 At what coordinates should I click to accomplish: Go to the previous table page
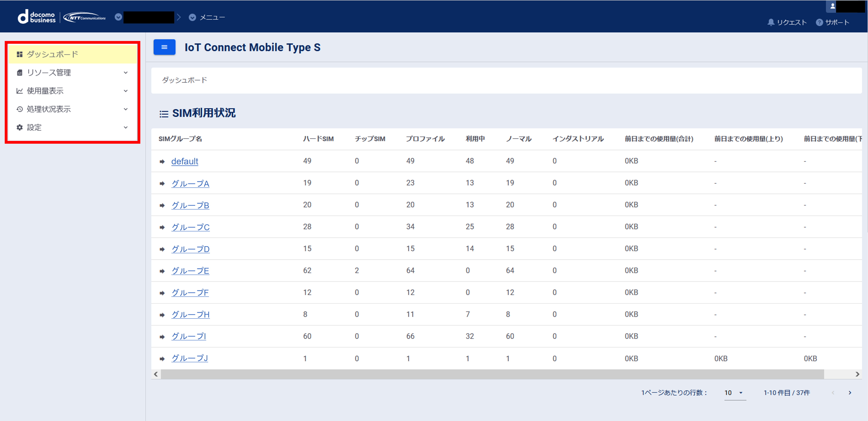point(833,393)
